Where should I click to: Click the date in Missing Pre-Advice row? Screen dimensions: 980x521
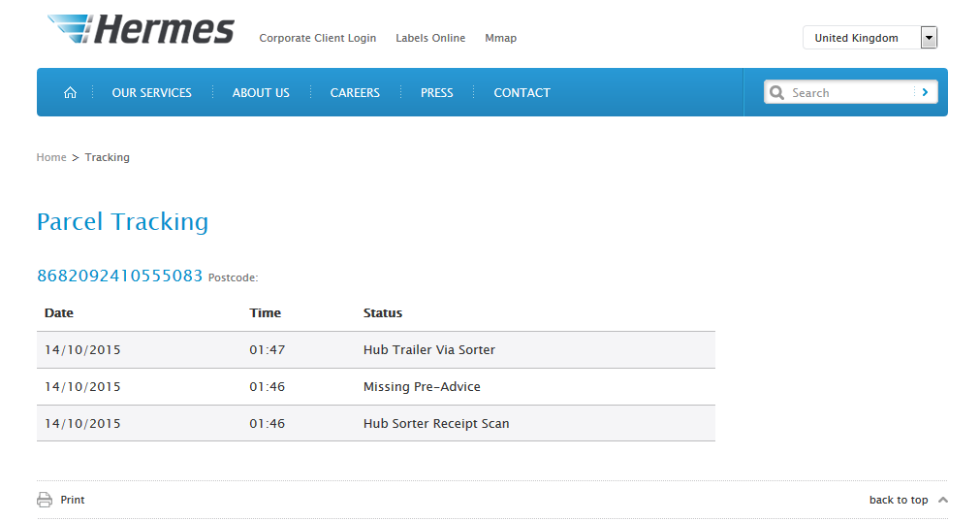[x=82, y=386]
